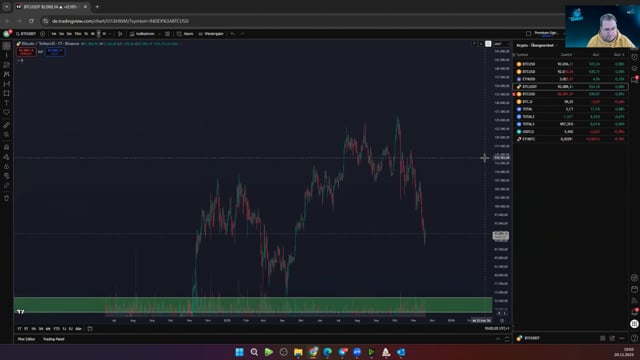The width and height of the screenshot is (640, 360).
Task: Toggle hide all drawings
Action: coord(7,176)
